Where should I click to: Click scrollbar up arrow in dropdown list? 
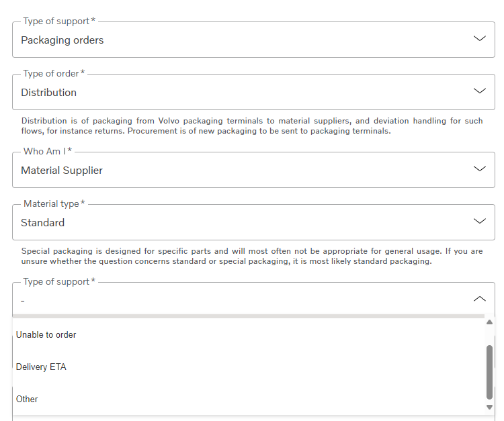tap(489, 322)
